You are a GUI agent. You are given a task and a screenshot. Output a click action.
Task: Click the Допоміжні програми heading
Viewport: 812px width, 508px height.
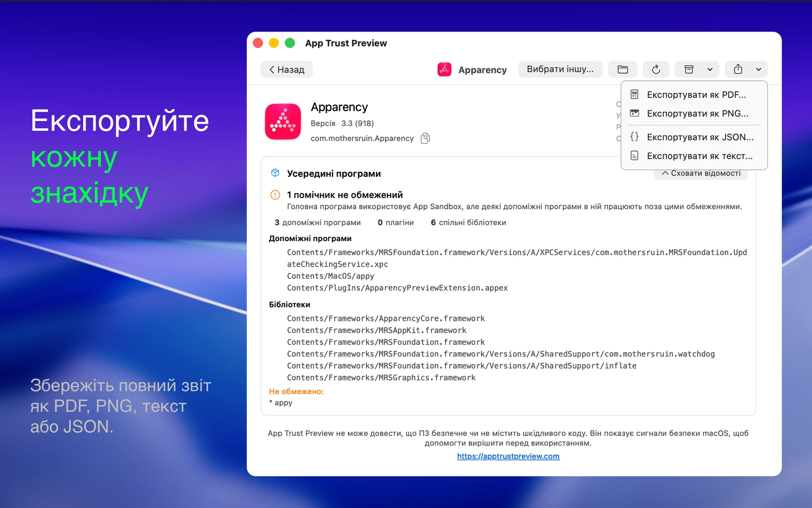coord(310,239)
